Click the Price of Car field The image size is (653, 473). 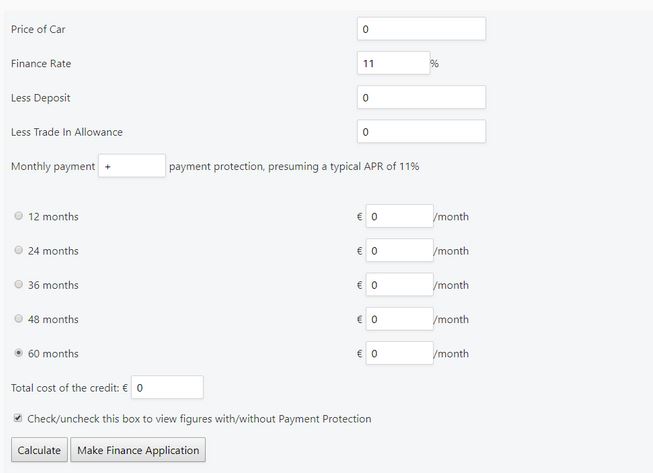420,29
